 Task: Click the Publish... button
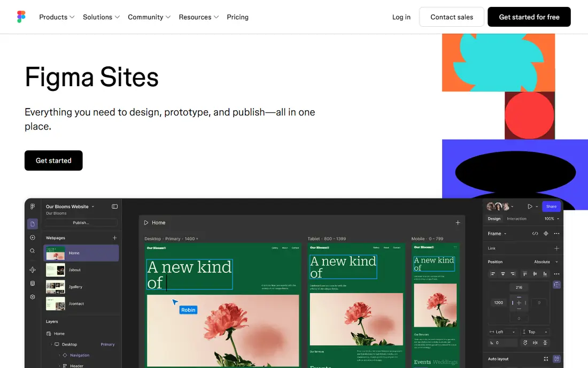(x=81, y=223)
